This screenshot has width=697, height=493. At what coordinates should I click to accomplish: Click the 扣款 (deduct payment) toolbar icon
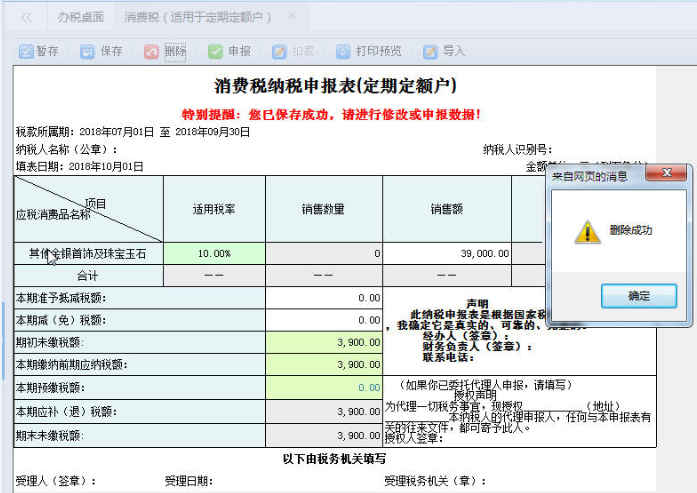[x=280, y=51]
